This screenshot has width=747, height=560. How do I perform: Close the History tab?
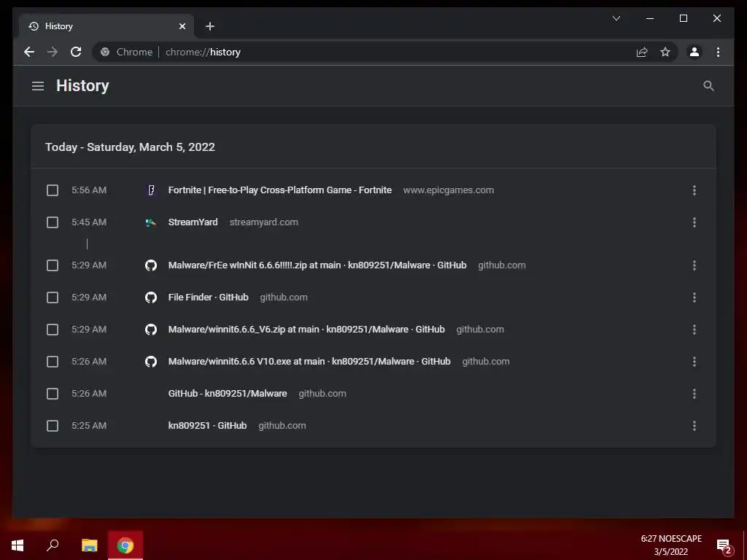[182, 26]
